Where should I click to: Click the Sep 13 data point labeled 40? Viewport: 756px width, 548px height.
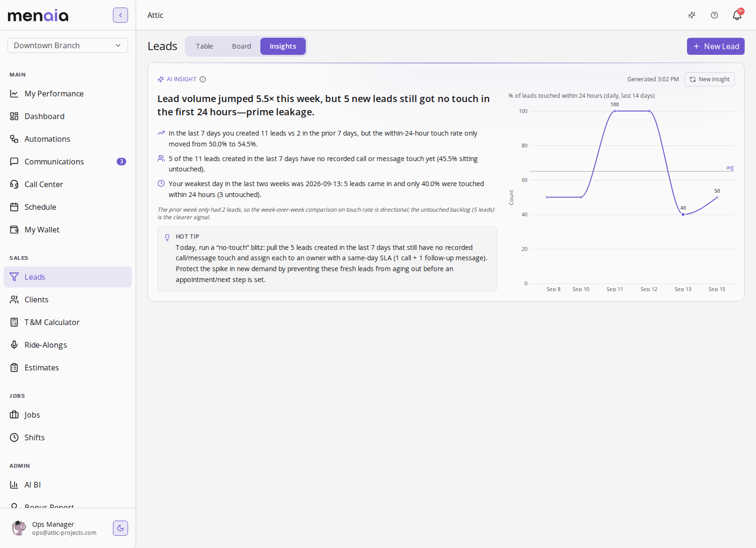(683, 214)
